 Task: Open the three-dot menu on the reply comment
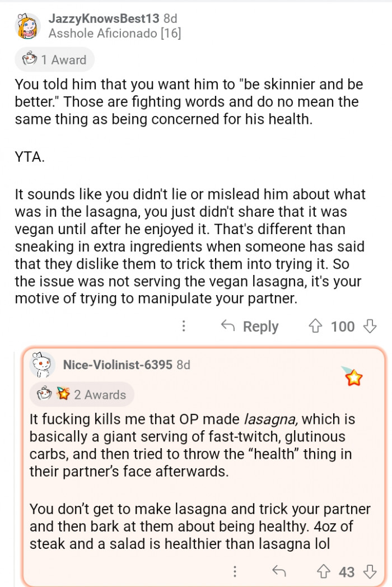(x=235, y=572)
